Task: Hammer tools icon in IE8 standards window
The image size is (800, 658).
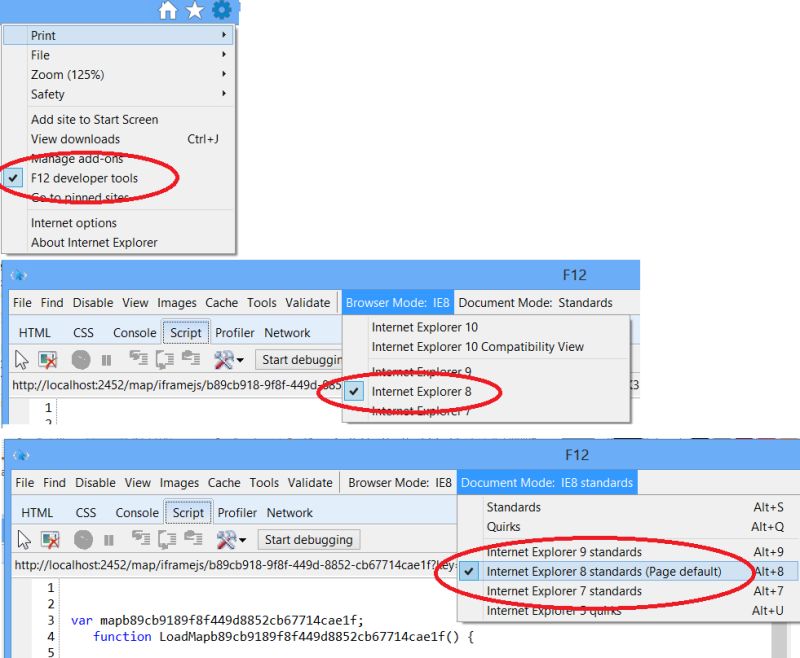Action: pos(226,540)
